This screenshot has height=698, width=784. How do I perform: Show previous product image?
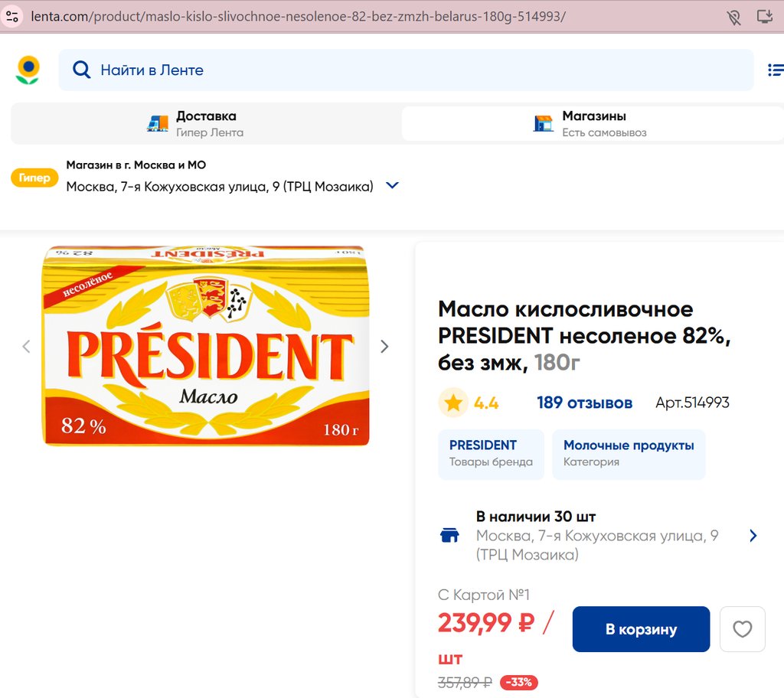click(x=26, y=346)
